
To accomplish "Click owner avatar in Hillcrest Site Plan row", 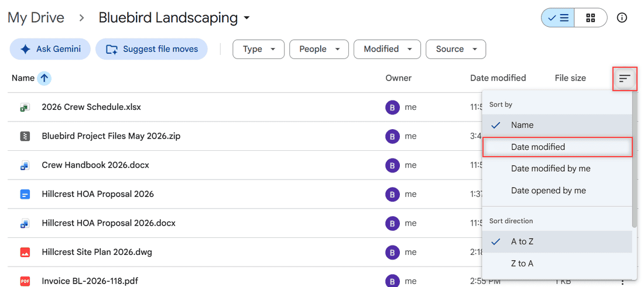I will click(x=392, y=252).
